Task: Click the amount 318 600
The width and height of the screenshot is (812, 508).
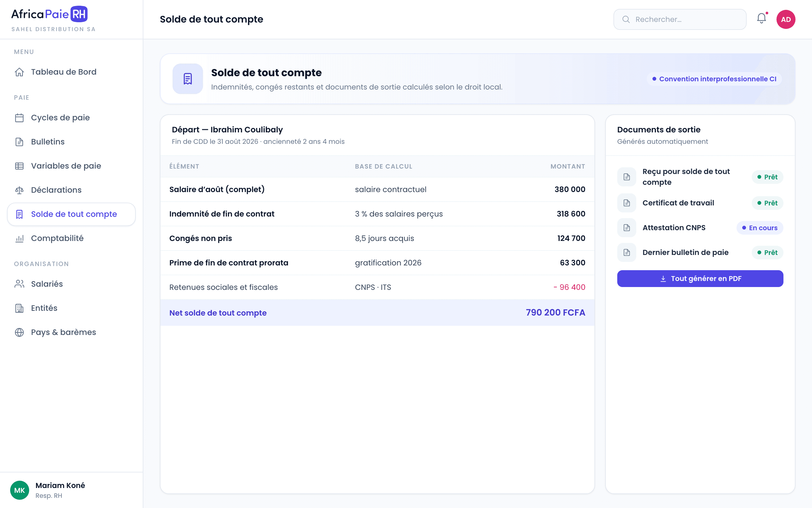Action: click(571, 214)
